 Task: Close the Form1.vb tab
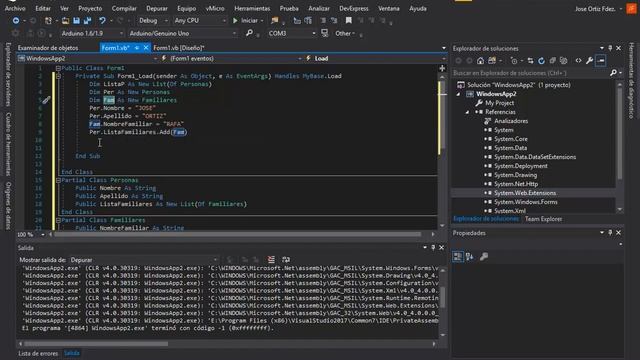click(146, 48)
